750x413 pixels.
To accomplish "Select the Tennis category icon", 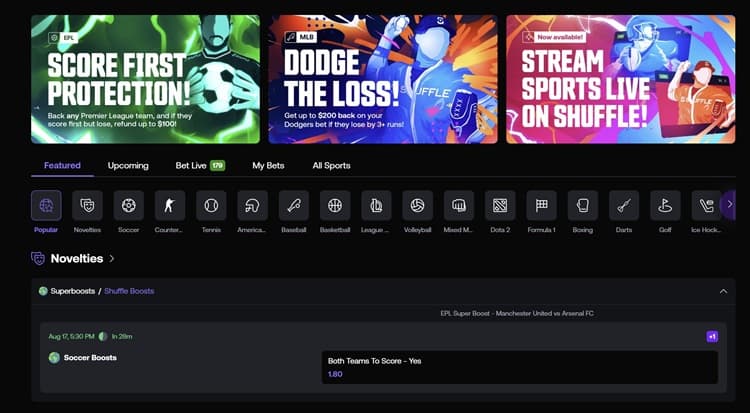I will tap(211, 205).
